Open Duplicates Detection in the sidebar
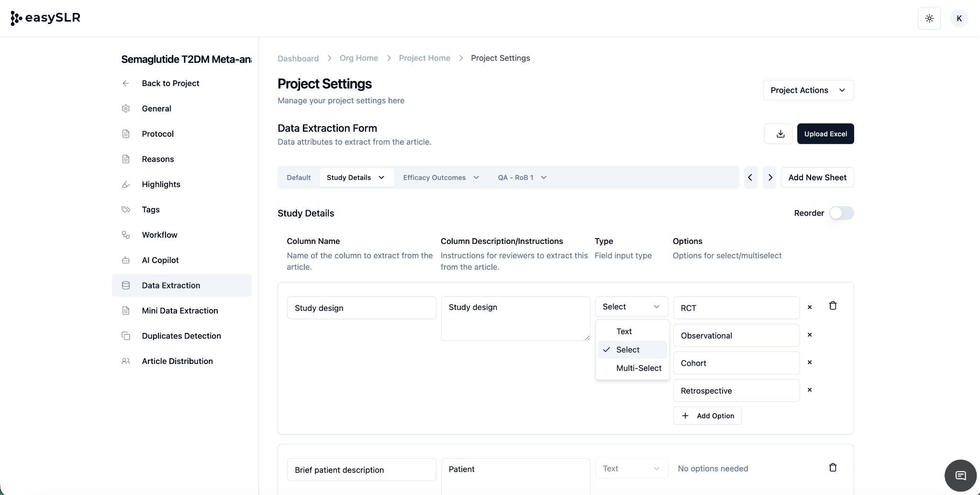This screenshot has width=980, height=495. [181, 336]
